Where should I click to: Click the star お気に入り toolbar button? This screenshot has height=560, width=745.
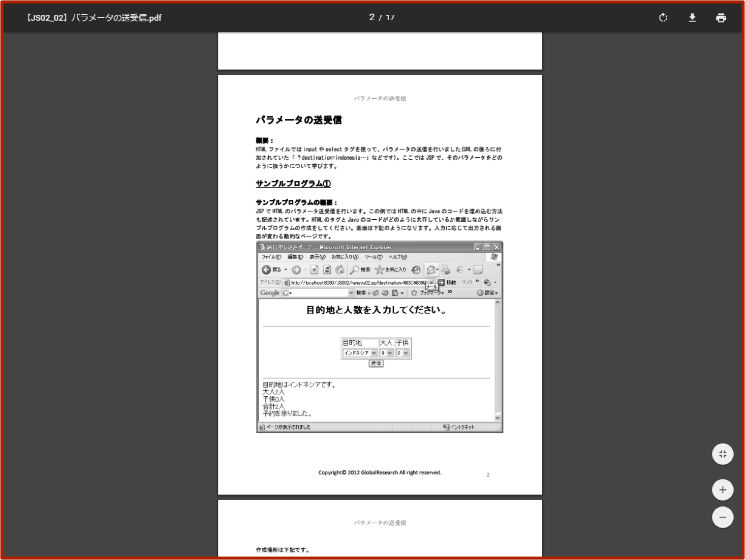point(380,269)
